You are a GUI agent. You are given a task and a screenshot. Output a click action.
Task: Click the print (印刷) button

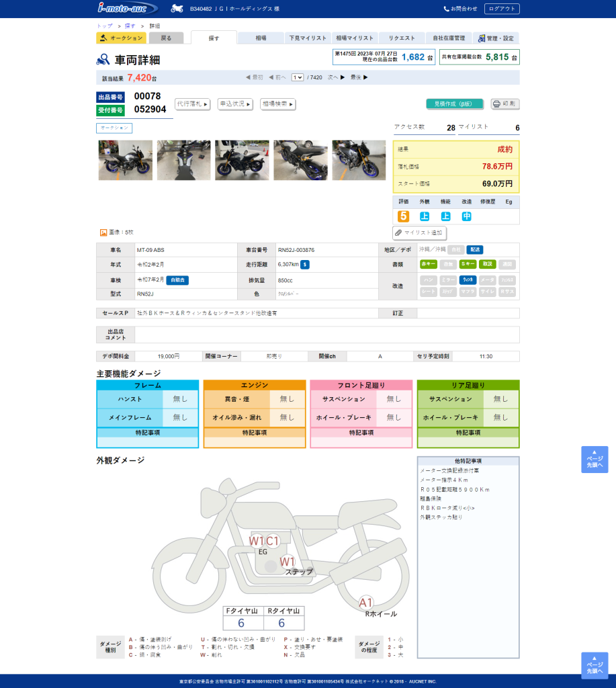[x=505, y=104]
